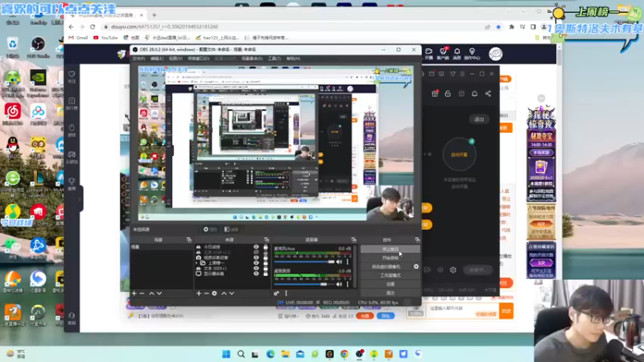Hide the 上周榜一 group
Image resolution: width=644 pixels, height=362 pixels.
(256, 263)
